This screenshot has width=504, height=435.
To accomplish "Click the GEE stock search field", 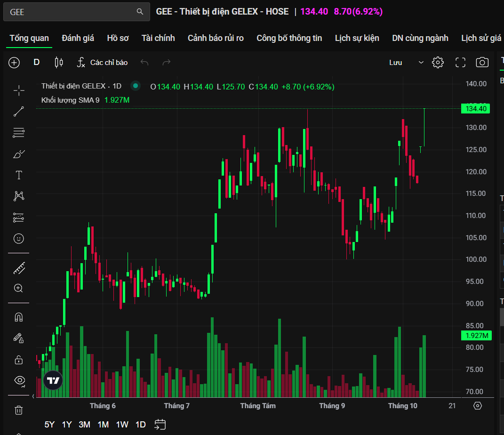I will (x=71, y=12).
